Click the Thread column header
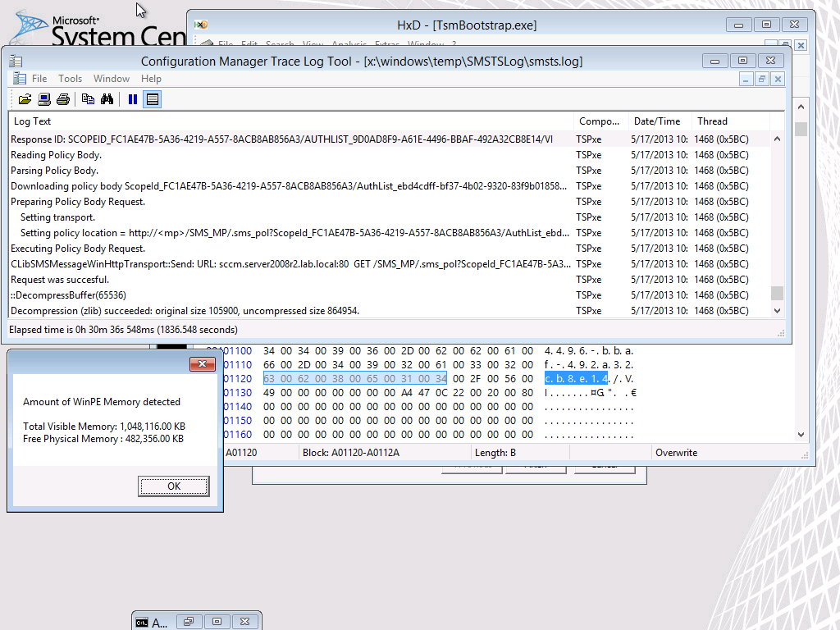Screen dimensions: 840x630 [x=730, y=121]
